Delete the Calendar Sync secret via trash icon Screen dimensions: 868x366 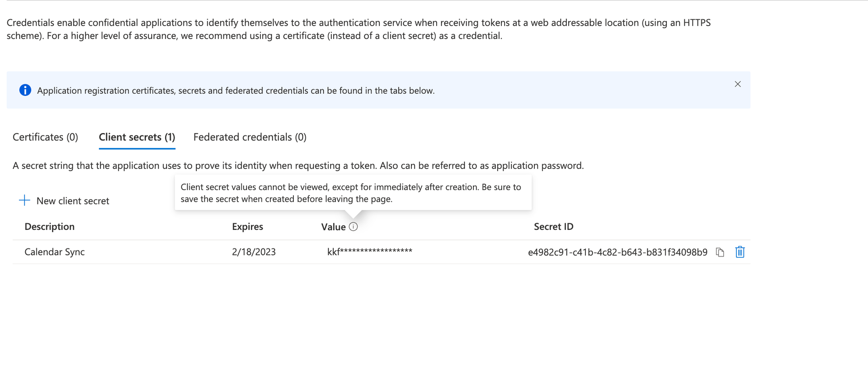[x=740, y=252]
